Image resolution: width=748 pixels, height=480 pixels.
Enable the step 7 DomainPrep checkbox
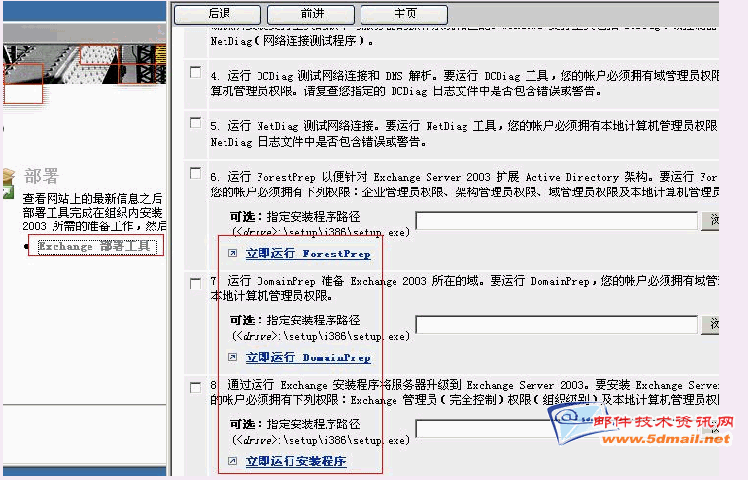196,283
